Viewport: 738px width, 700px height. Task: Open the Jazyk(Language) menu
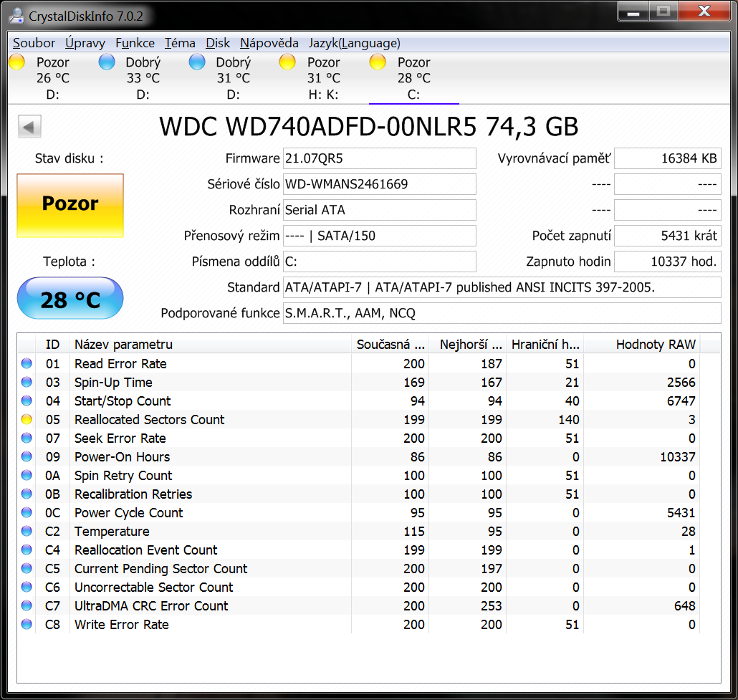[x=354, y=43]
